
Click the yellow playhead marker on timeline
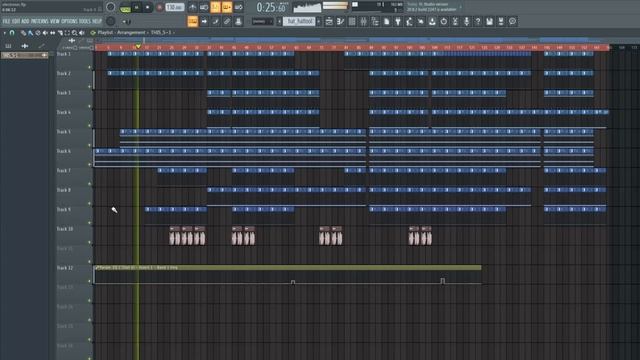point(138,47)
